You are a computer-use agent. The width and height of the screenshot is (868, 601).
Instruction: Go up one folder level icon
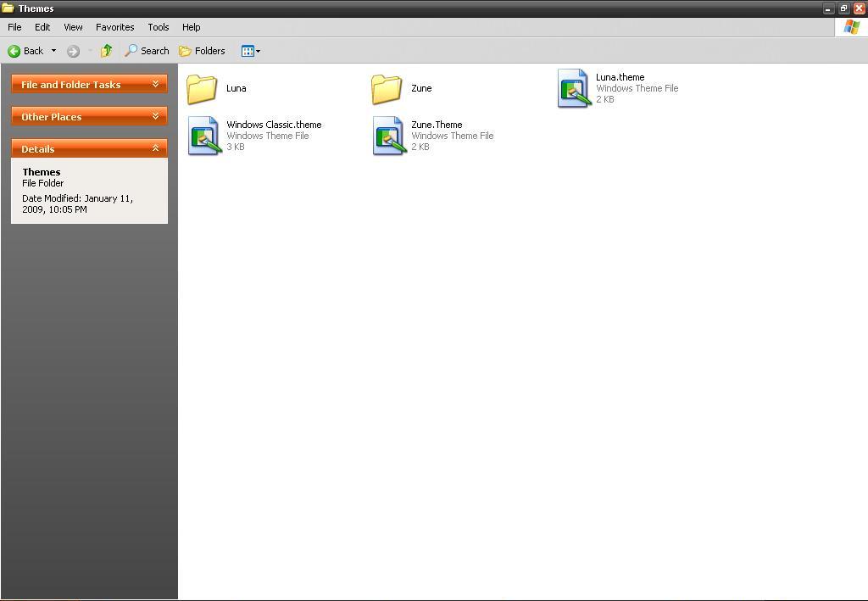pos(106,50)
